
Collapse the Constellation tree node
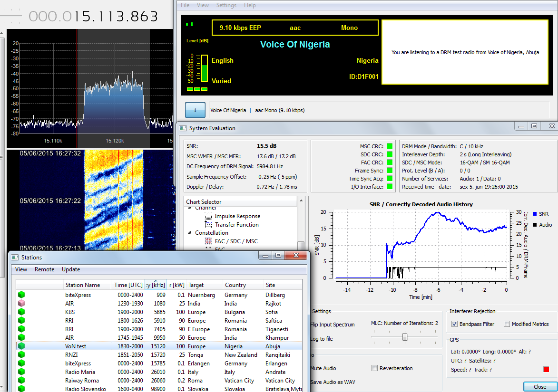(189, 233)
